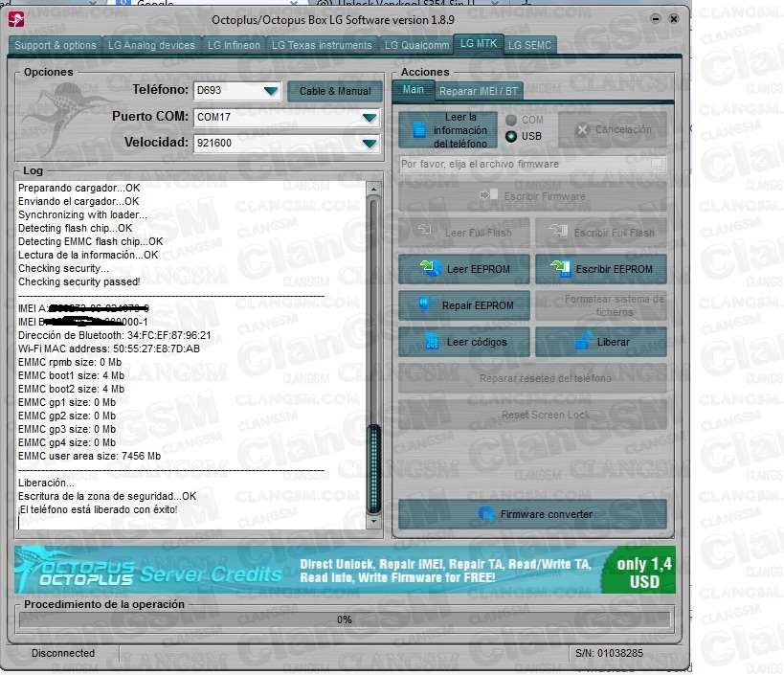784x675 pixels.
Task: Click the Cancelación X icon
Action: (x=582, y=130)
